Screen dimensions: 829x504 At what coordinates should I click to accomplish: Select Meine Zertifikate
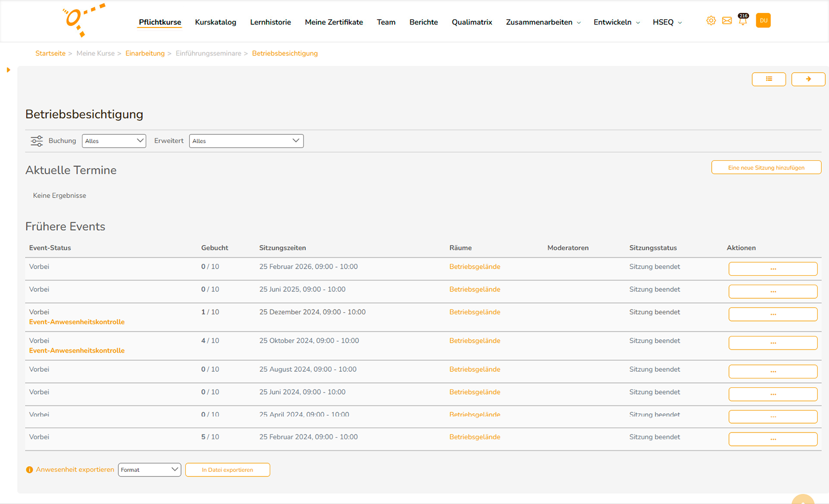tap(334, 22)
